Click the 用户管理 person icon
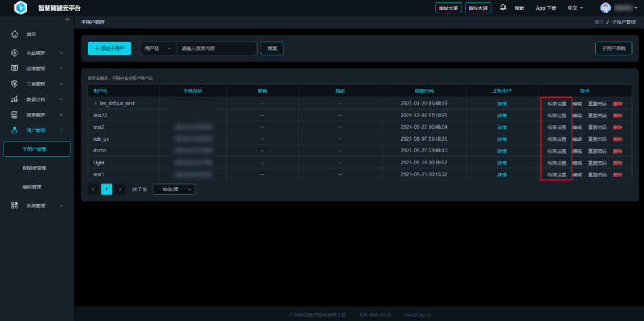 pos(15,130)
